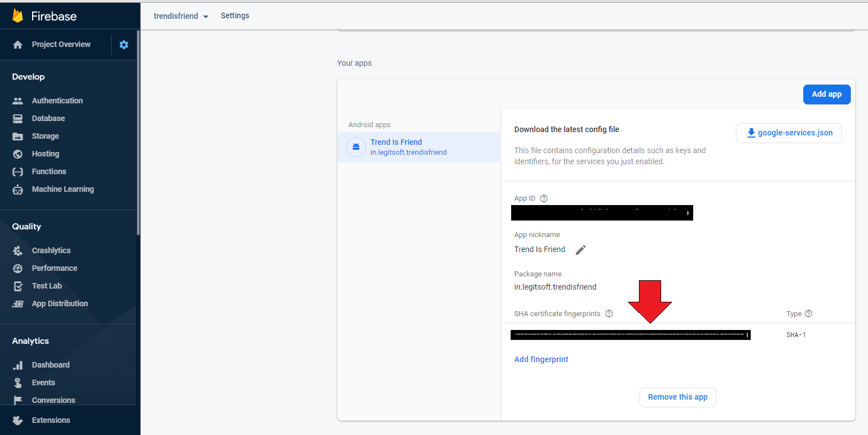Viewport: 868px width, 435px height.
Task: Go to Performance monitoring
Action: coord(54,268)
